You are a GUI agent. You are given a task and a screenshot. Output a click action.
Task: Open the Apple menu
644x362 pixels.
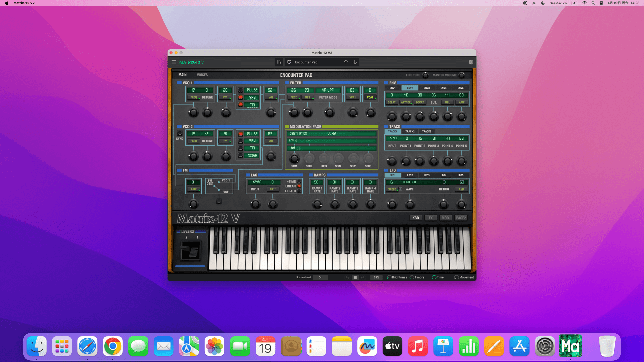click(x=7, y=3)
